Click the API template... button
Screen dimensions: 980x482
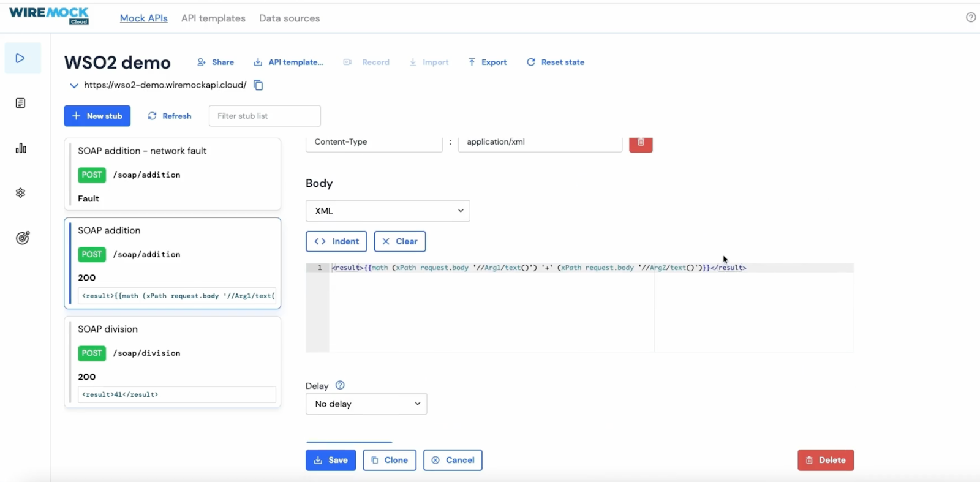(x=288, y=62)
